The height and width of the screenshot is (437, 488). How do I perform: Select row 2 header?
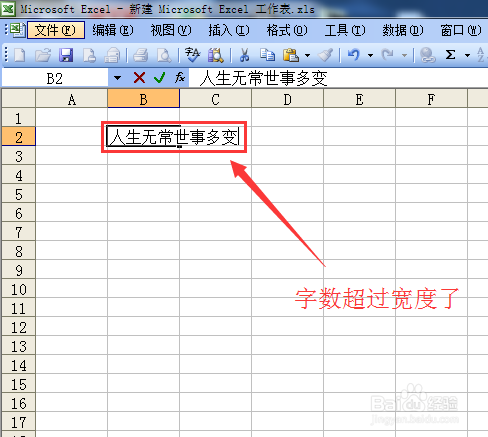tap(19, 137)
